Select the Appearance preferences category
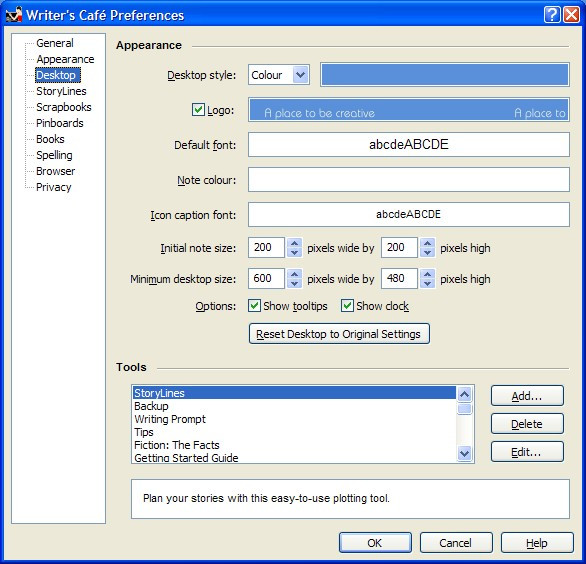Screen dimensions: 586x564 coord(65,59)
